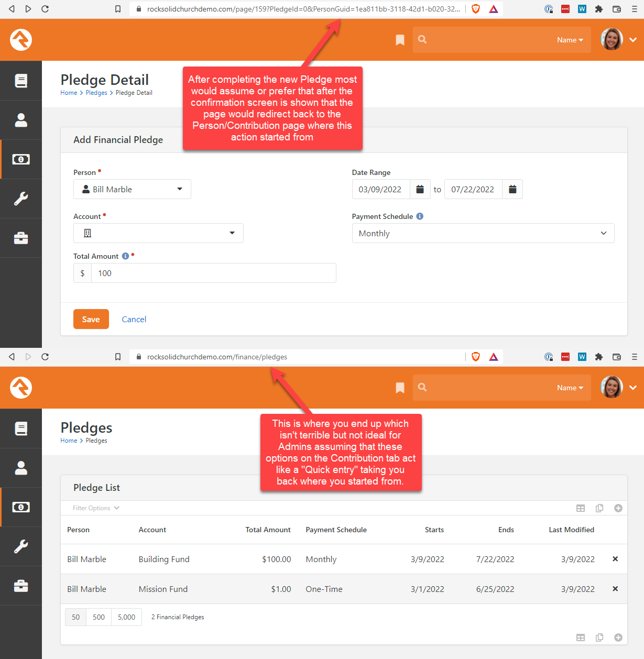Open Name search-type dropdown on Pledge Detail page
This screenshot has height=659, width=644.
[570, 40]
